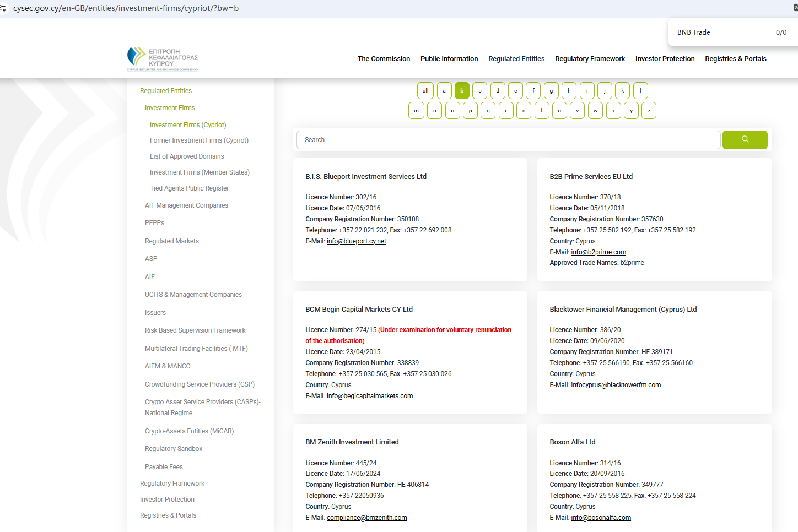798x532 pixels.
Task: Open Regulated Entities navigation tab
Action: pyautogui.click(x=516, y=59)
